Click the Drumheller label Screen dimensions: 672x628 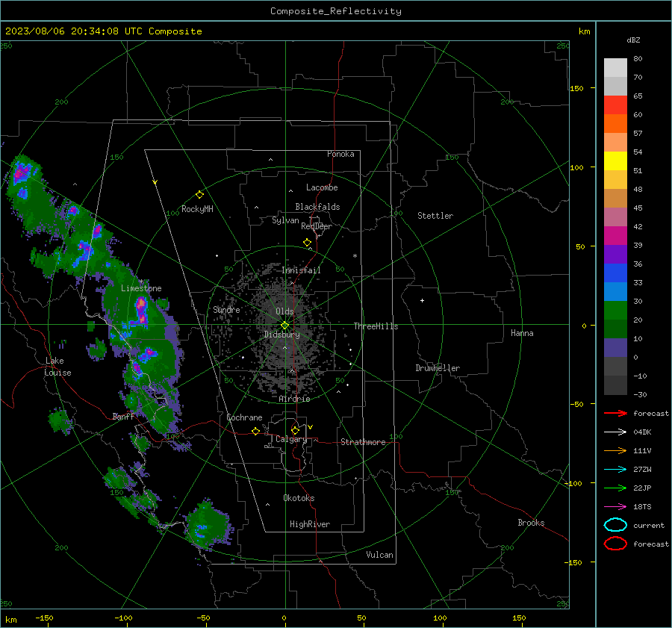pos(438,368)
